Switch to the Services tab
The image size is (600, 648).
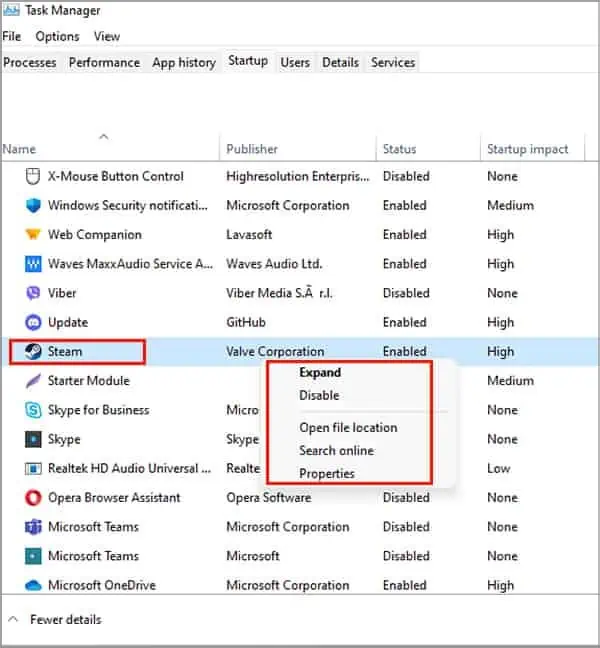coord(393,62)
